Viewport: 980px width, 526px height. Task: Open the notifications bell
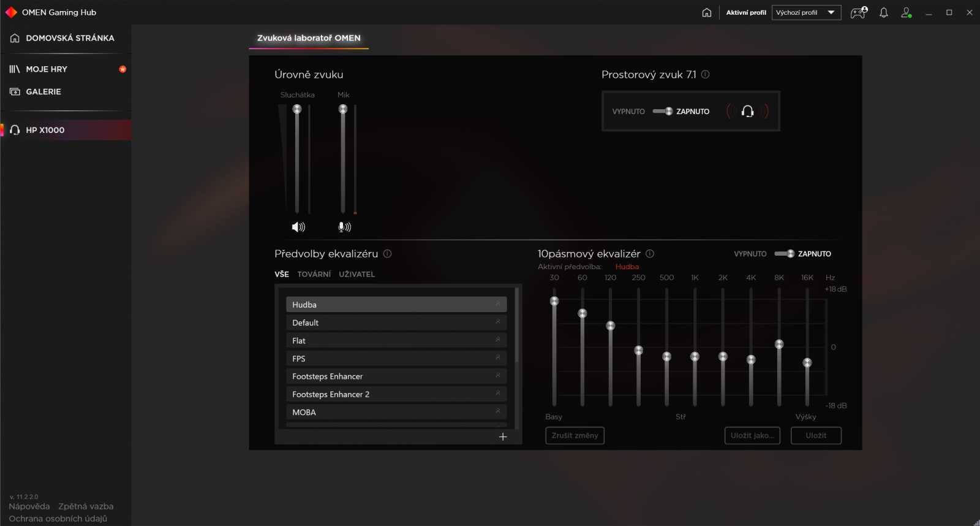pos(884,12)
